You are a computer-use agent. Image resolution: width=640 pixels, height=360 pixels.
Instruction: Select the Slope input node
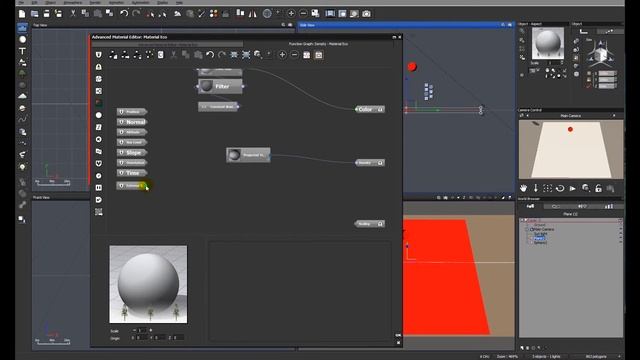point(132,153)
